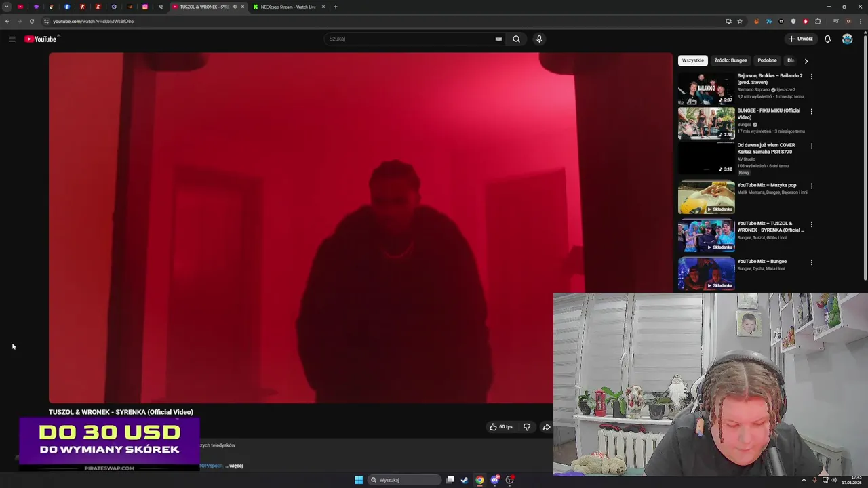The image size is (868, 488).
Task: Open thumbnail of Bailando 2 video
Action: [706, 88]
